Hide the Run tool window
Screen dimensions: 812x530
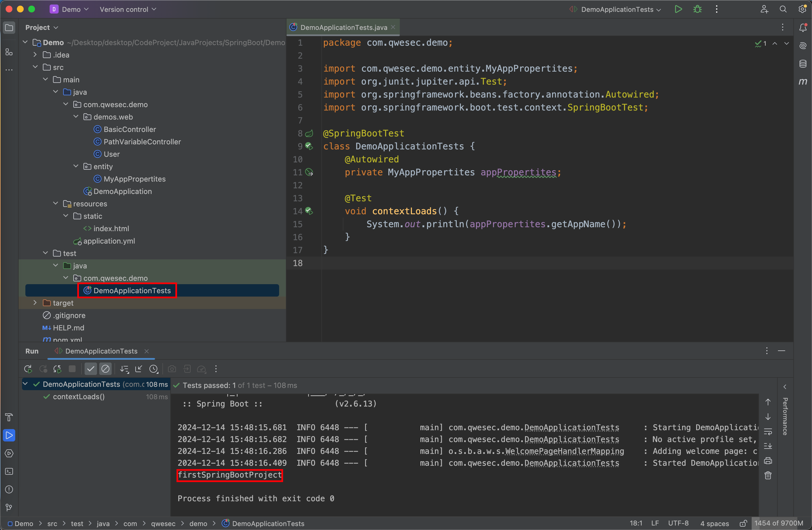[782, 351]
